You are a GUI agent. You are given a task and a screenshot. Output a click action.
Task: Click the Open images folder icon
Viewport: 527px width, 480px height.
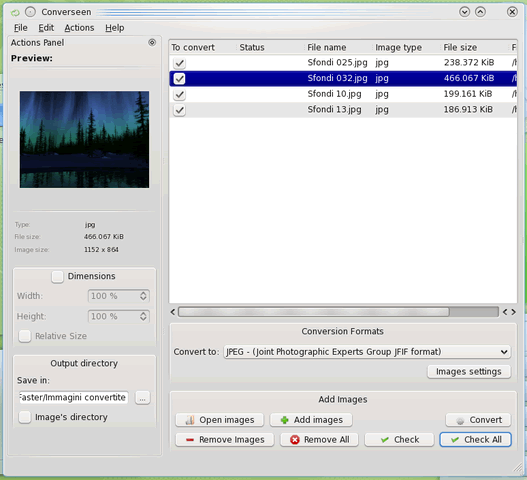190,420
